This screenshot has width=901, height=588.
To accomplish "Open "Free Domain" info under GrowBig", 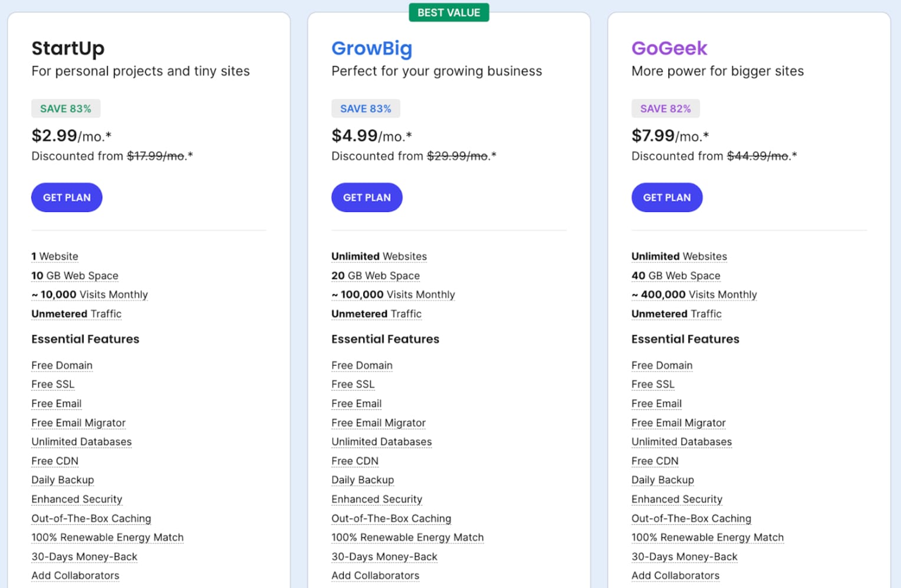I will (361, 365).
